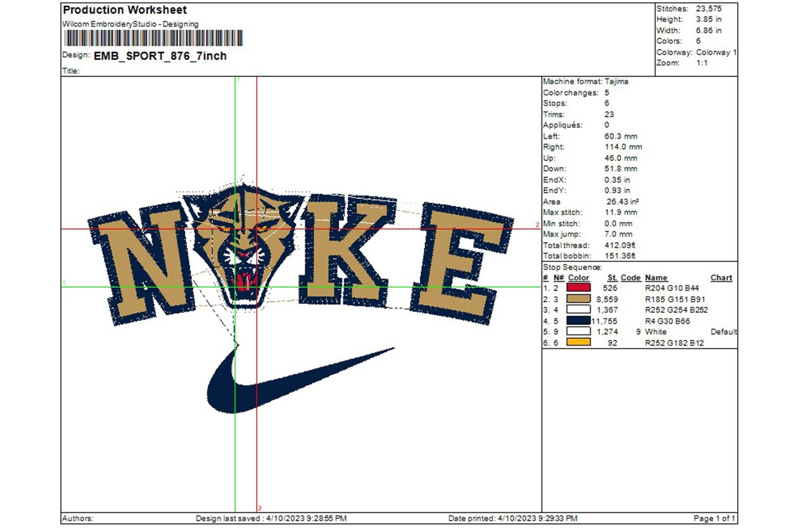The height and width of the screenshot is (532, 800).
Task: Click color name "R252 G254 B252"
Action: [676, 310]
